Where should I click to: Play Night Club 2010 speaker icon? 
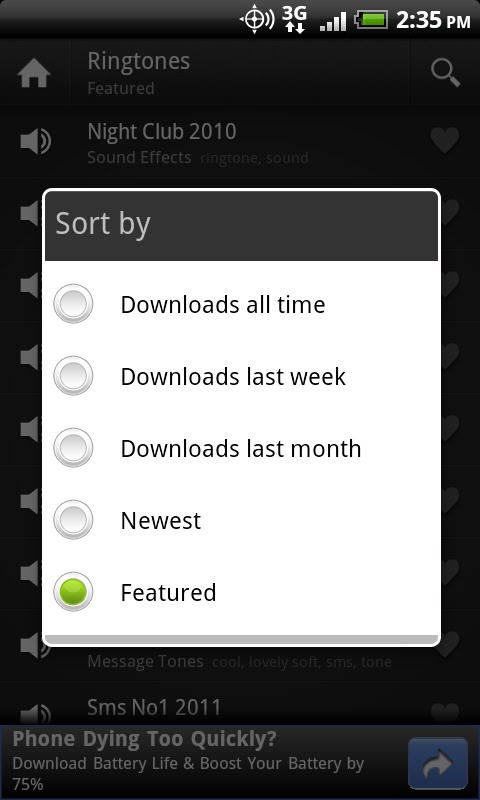[35, 141]
